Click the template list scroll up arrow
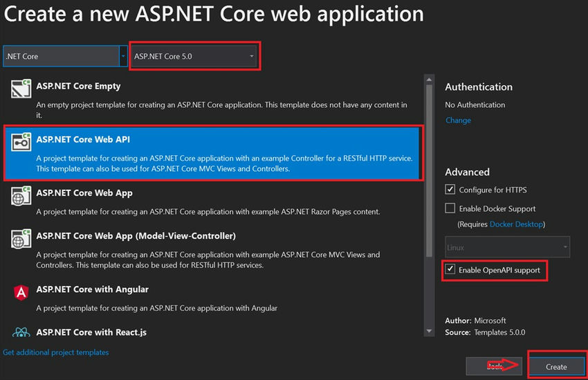This screenshot has height=380, width=588. (430, 80)
